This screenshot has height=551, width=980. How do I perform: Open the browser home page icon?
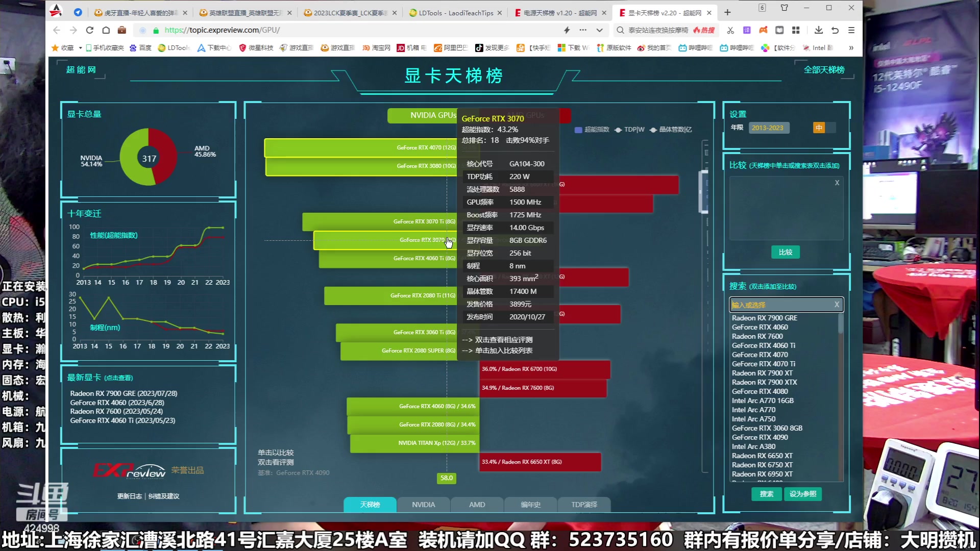106,30
